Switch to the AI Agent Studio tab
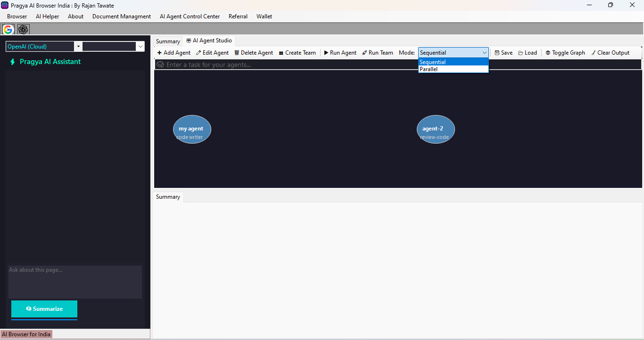 point(209,41)
